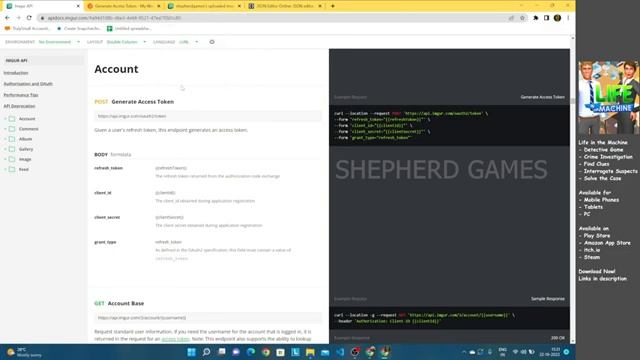
Task: Open the Chrome extensions puzzle icon
Action: pyautogui.click(x=536, y=18)
